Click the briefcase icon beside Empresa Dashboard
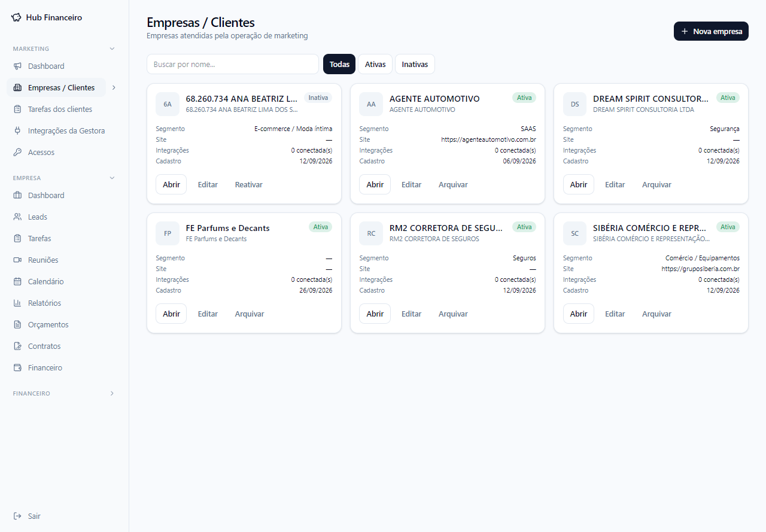Screen dimensions: 766x532 click(17, 195)
